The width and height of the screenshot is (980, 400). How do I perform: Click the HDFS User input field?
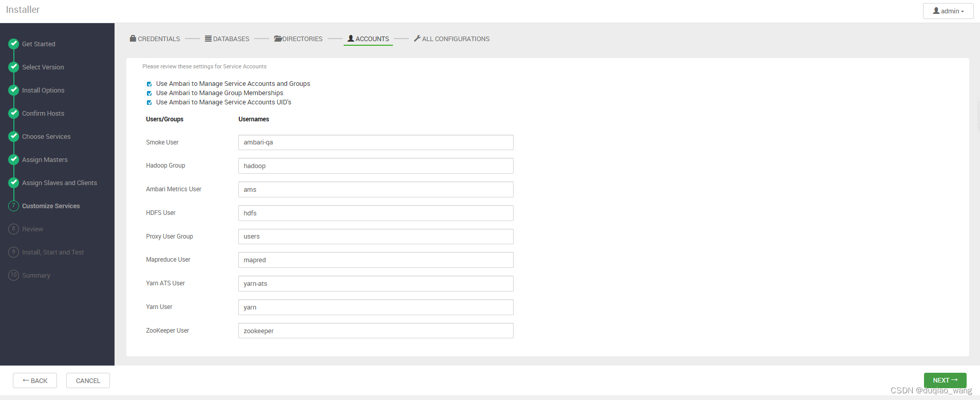coord(376,213)
